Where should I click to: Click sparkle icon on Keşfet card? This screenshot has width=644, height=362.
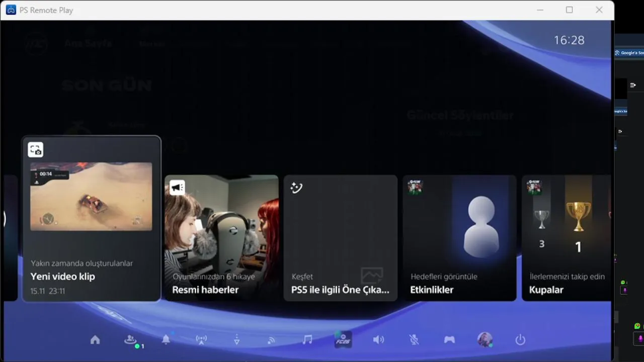pos(296,188)
